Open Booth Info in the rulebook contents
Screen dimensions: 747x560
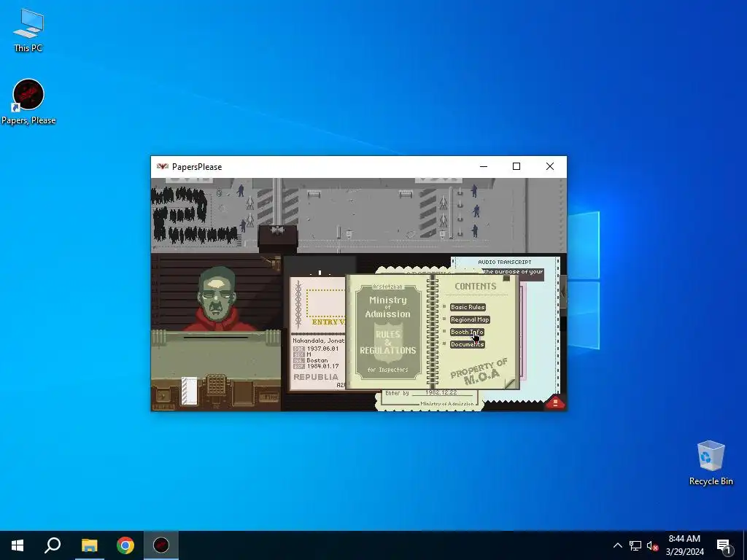[467, 332]
